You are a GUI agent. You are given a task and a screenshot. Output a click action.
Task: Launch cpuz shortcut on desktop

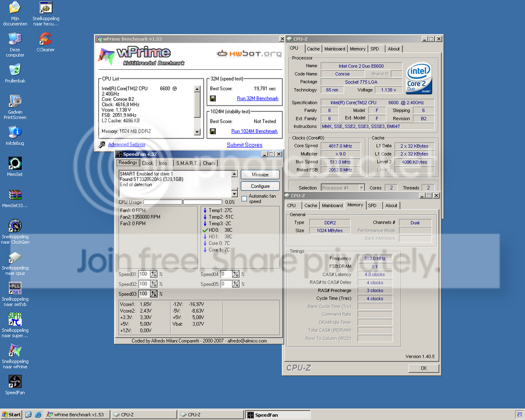(x=15, y=257)
